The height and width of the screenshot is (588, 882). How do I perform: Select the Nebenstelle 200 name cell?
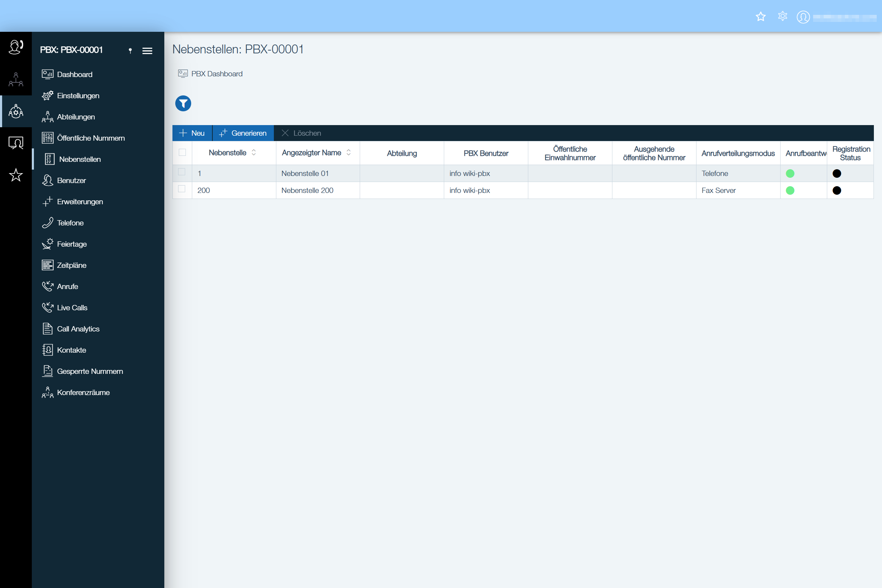318,190
